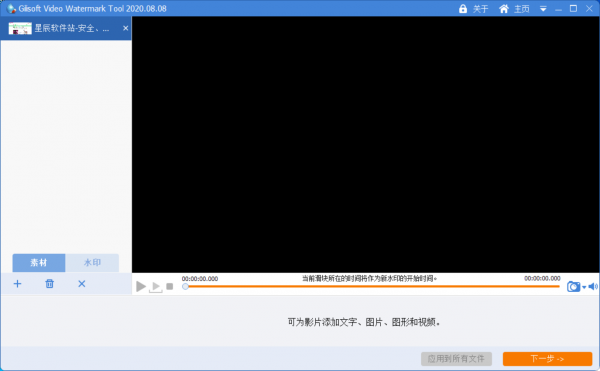Mute audio with the speaker icon
Viewport: 600px width, 371px height.
(x=593, y=286)
